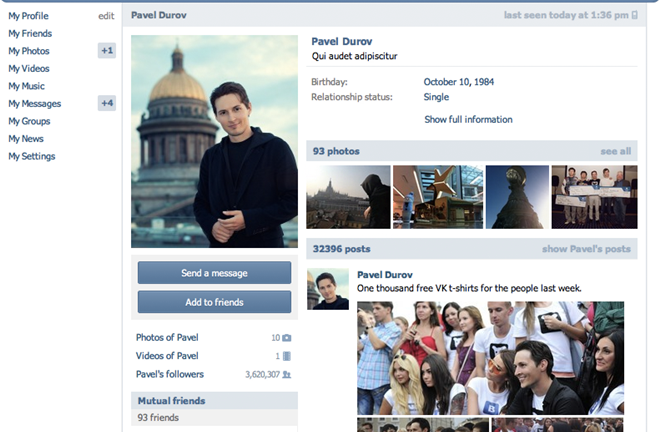The image size is (660, 432).
Task: Click the mobile device icon after last seen
Action: click(635, 15)
